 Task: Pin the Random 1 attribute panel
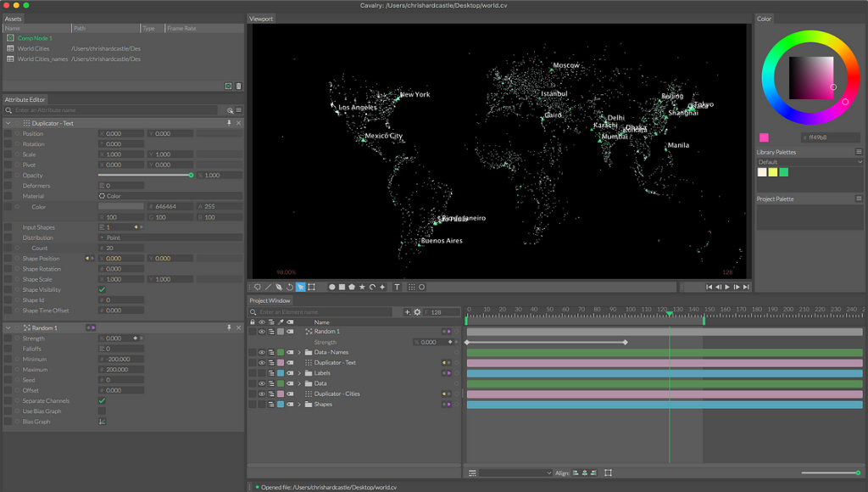pyautogui.click(x=229, y=328)
